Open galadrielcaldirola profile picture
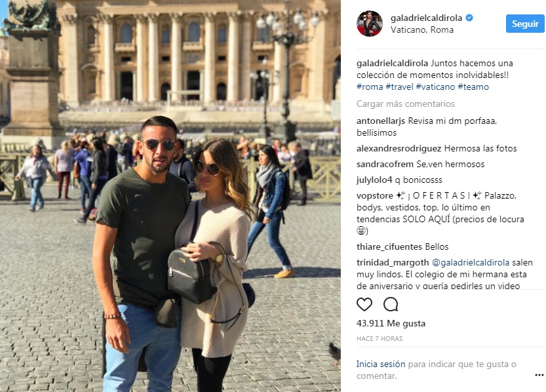The width and height of the screenshot is (546, 392). [370, 24]
